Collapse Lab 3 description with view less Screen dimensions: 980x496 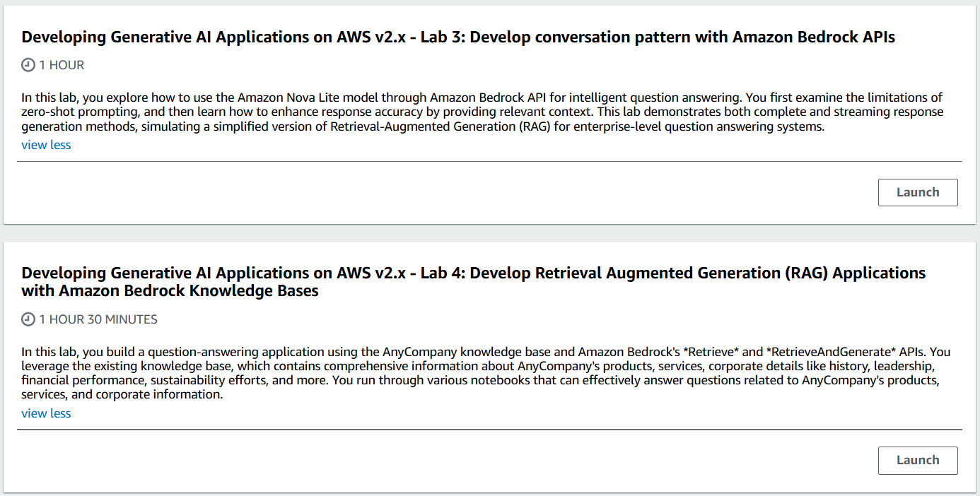46,145
